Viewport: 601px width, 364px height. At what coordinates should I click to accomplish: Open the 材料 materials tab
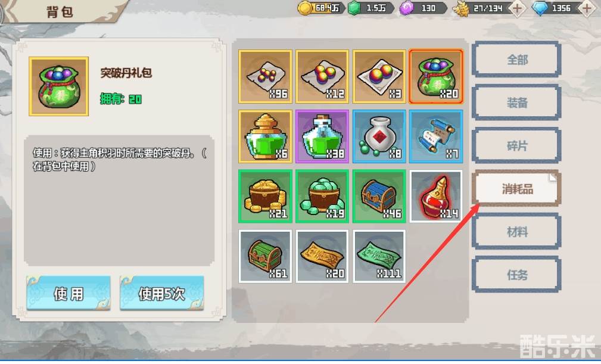516,231
